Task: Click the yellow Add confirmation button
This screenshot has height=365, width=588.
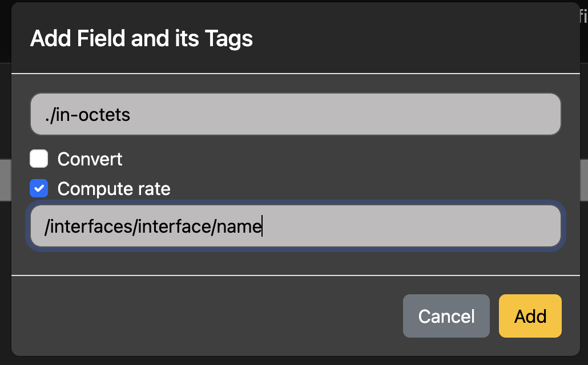Action: point(530,316)
